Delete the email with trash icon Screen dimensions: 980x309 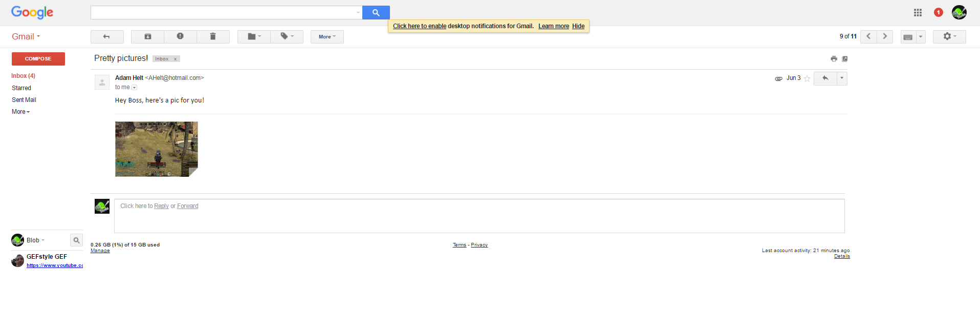point(213,36)
